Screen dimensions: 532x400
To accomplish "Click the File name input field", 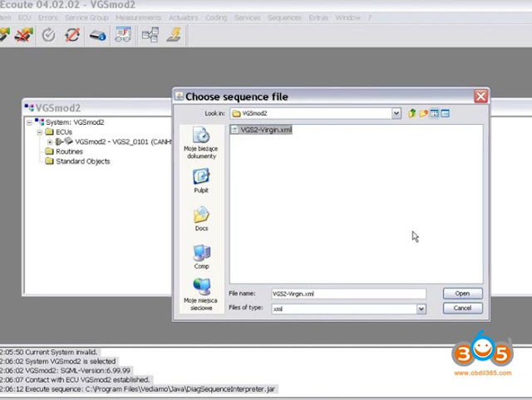I will click(x=348, y=294).
